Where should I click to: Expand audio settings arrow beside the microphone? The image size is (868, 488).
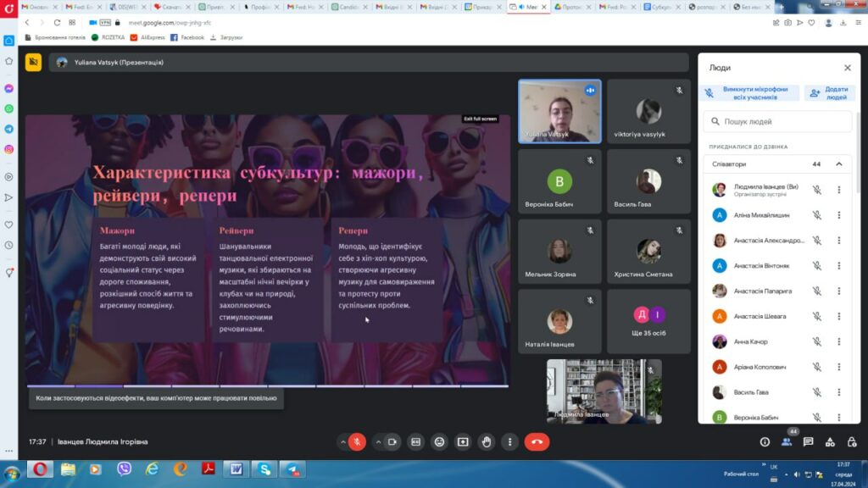(x=342, y=442)
